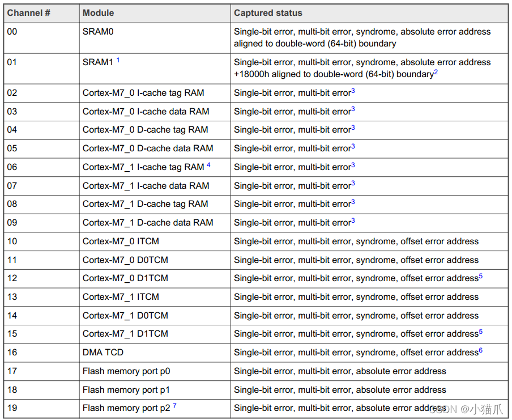The image size is (512, 420).
Task: Click the 'Channel #' column header
Action: coord(41,13)
